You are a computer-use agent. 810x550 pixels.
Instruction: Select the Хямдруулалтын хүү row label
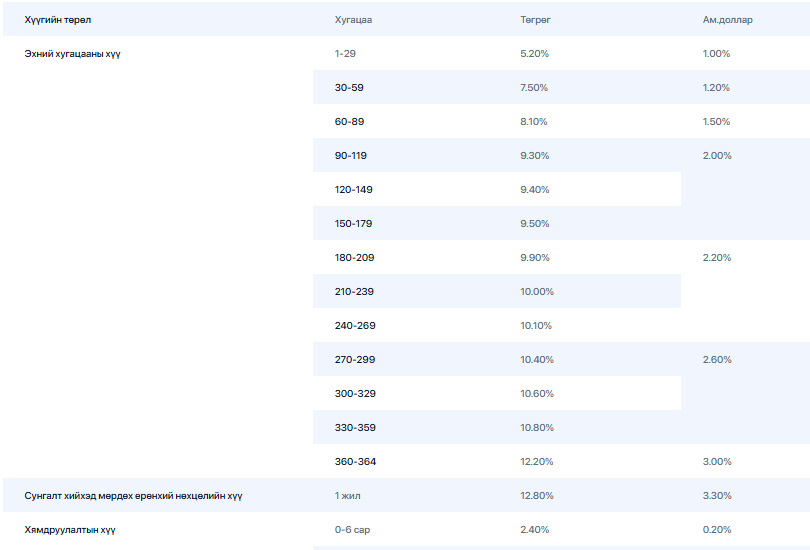(x=70, y=529)
